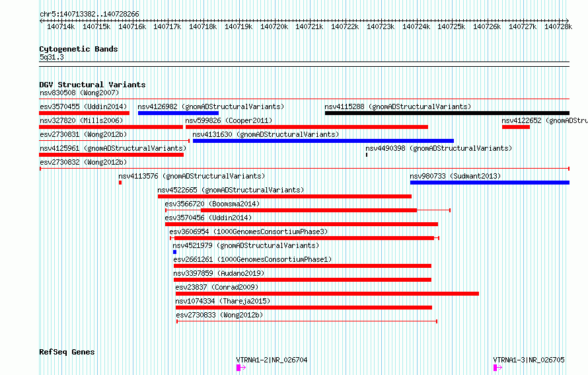Open nsv3397859 (Audano2019) label
588x375 pixels.
[x=219, y=273]
